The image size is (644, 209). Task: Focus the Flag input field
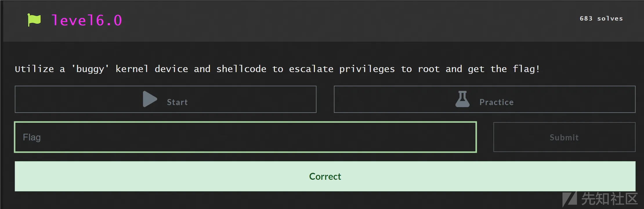click(x=245, y=137)
